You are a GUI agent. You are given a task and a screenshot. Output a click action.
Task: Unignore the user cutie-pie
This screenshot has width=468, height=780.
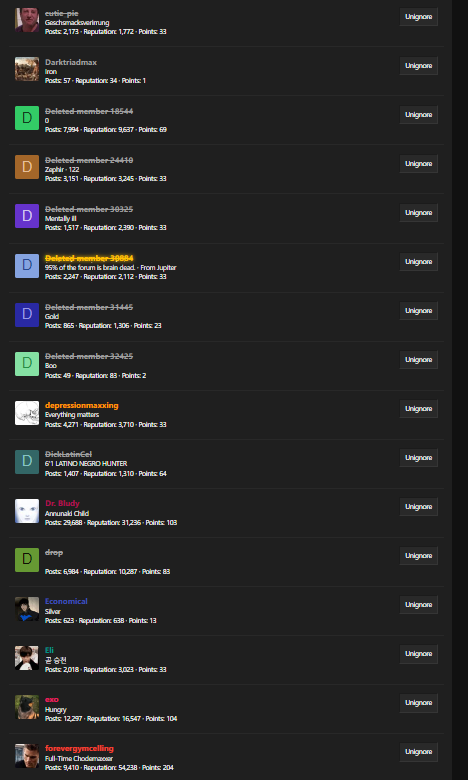pyautogui.click(x=418, y=16)
